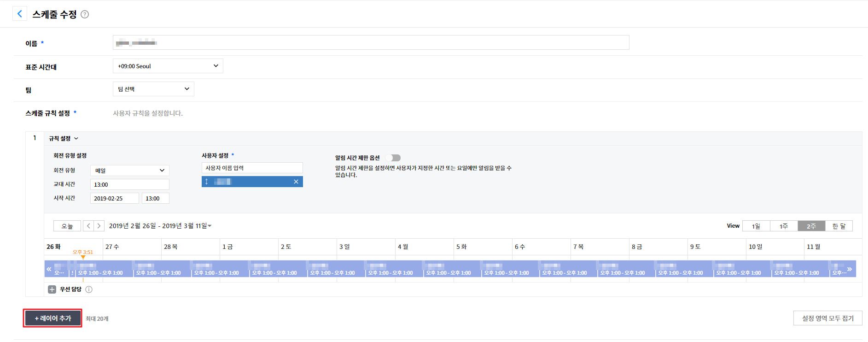Remove the selected user with the X icon
This screenshot has height=342, width=868.
pos(296,182)
